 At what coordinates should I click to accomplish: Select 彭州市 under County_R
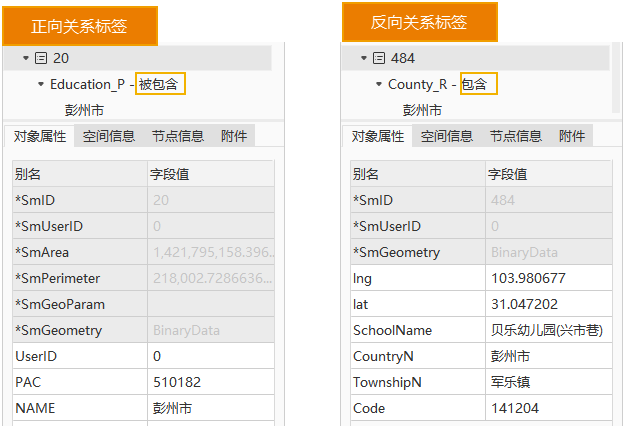[x=423, y=110]
